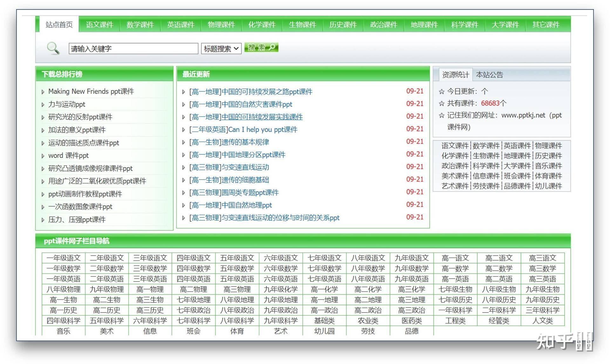Open 中国的可持续发展实践课件 link
This screenshot has height=364, width=610.
pyautogui.click(x=262, y=117)
